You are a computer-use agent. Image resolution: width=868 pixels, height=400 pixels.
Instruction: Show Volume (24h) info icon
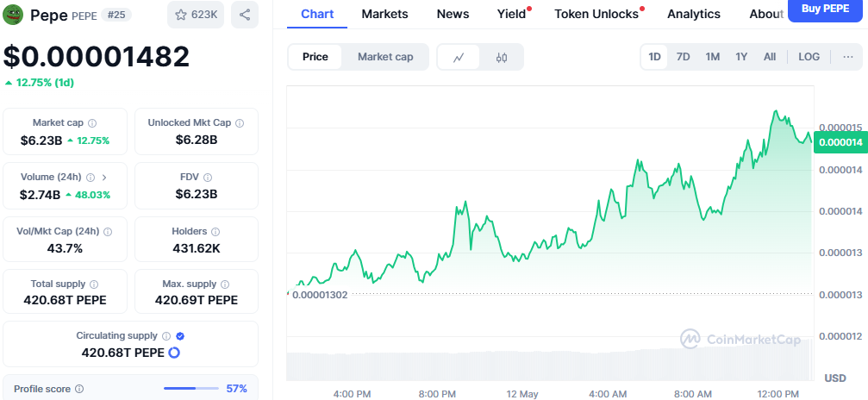coord(91,178)
